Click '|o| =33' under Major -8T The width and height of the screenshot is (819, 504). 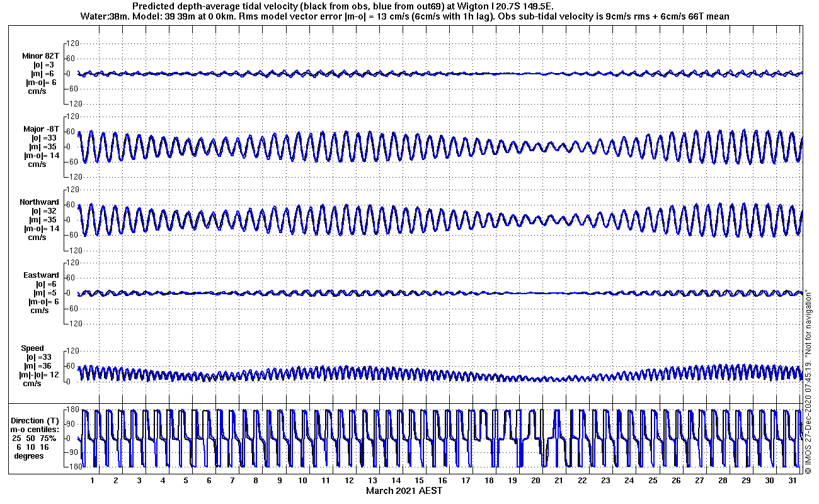click(x=45, y=138)
